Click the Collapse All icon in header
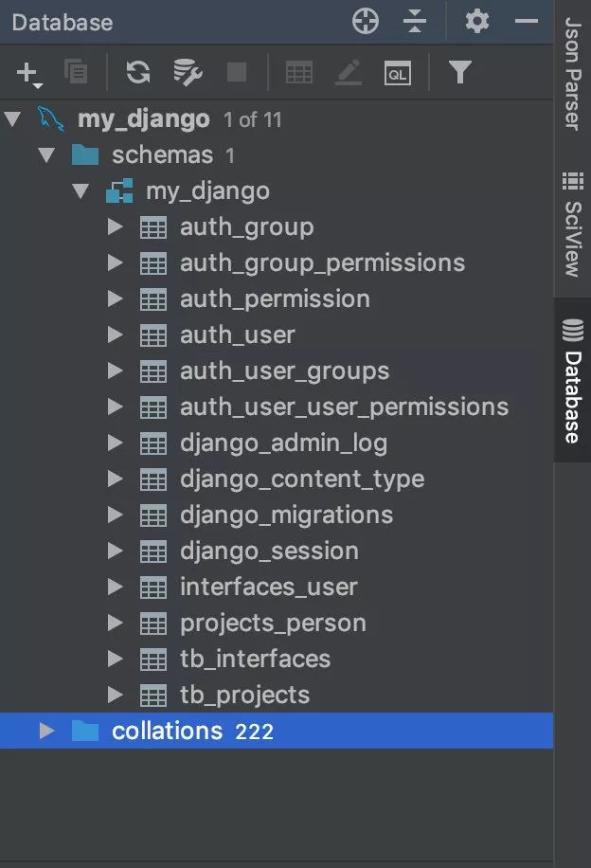591x868 pixels. tap(415, 21)
